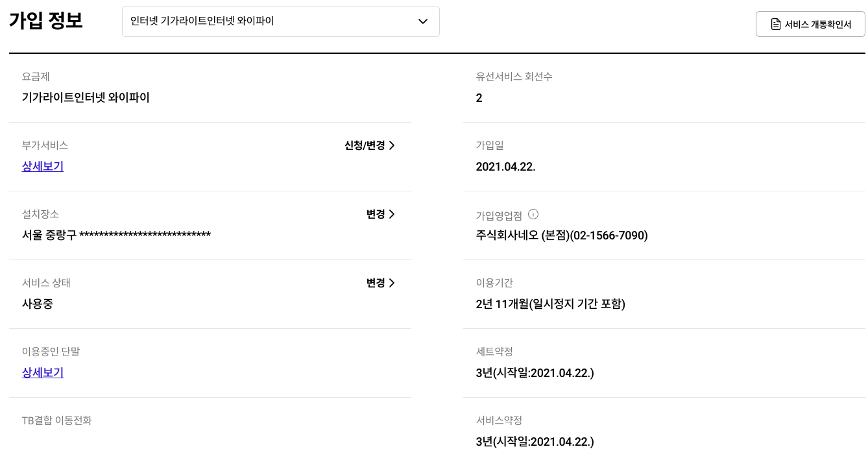This screenshot has height=460, width=868.
Task: Click the chevron beside 설치장소 변경
Action: tap(392, 214)
